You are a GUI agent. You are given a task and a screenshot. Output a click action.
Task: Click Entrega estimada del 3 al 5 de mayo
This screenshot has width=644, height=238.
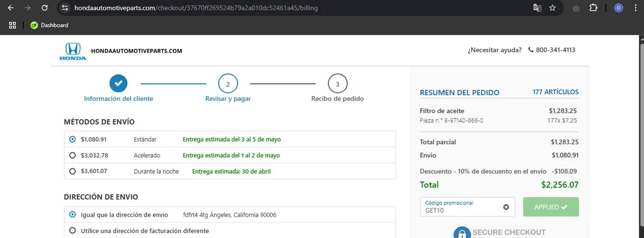232,139
